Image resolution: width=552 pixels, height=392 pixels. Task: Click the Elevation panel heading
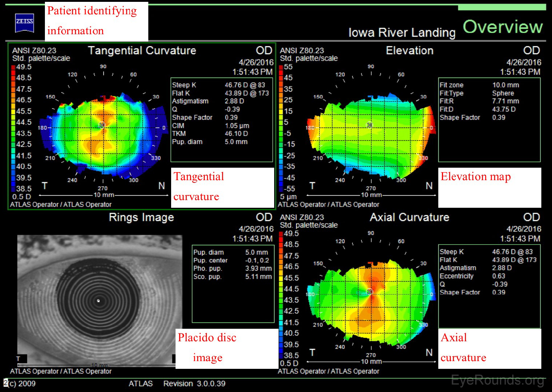tap(409, 50)
